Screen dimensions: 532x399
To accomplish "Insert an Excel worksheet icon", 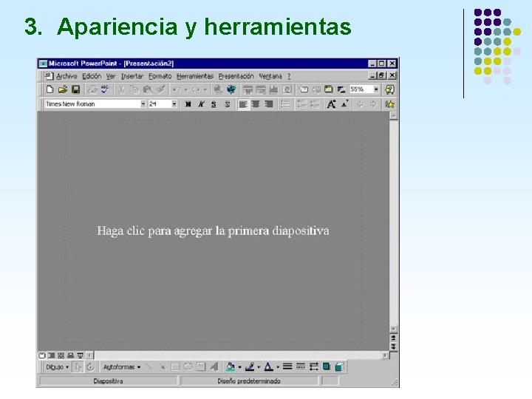I will coord(261,89).
